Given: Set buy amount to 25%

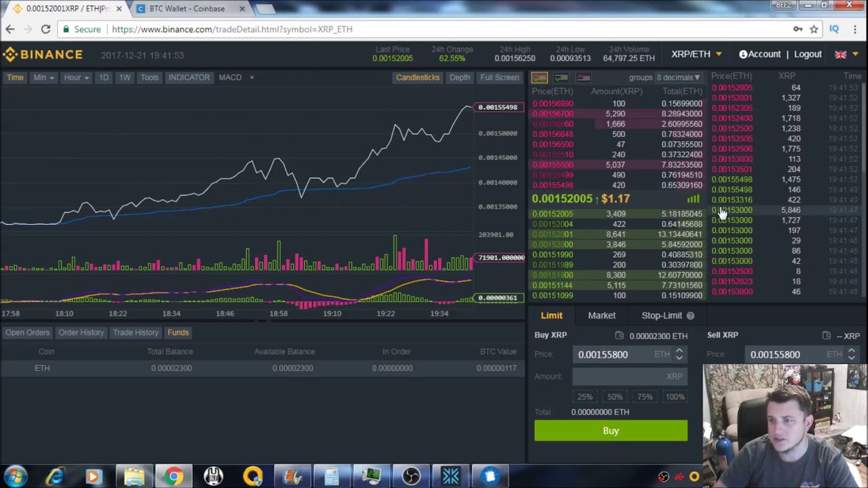Looking at the screenshot, I should 585,396.
